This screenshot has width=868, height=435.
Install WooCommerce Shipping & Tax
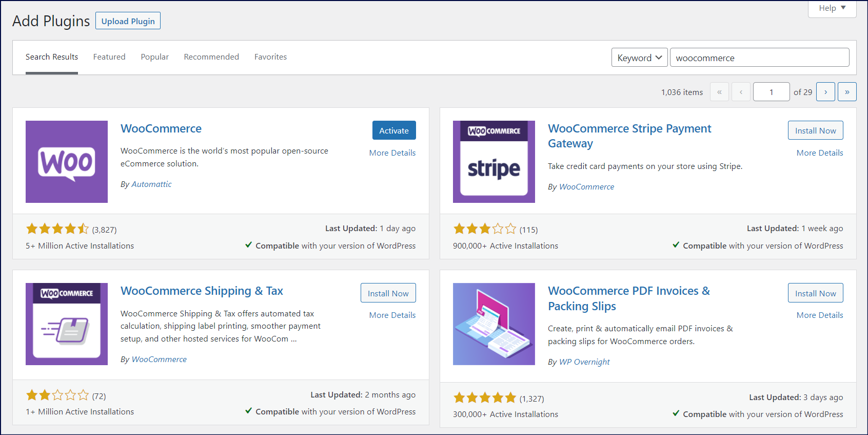388,293
